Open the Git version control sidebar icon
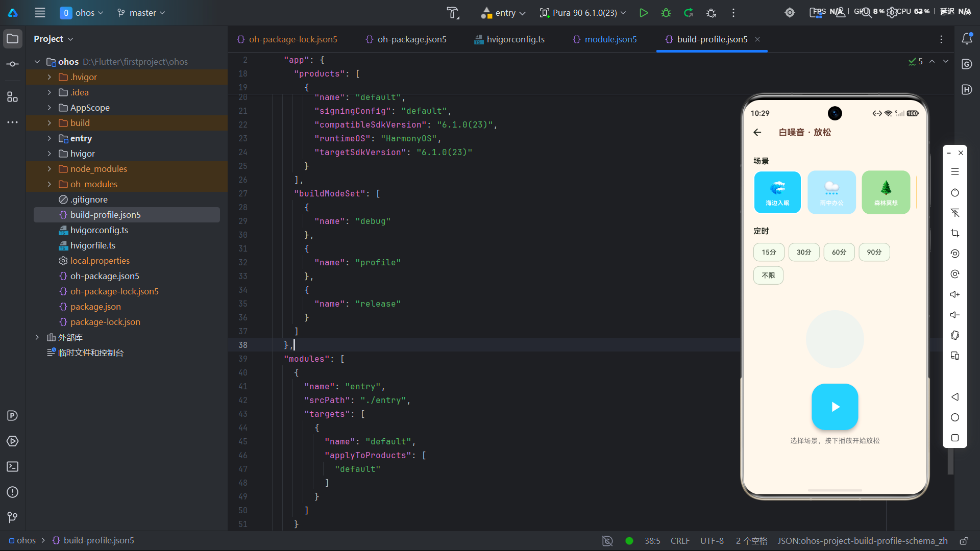 pyautogui.click(x=13, y=517)
